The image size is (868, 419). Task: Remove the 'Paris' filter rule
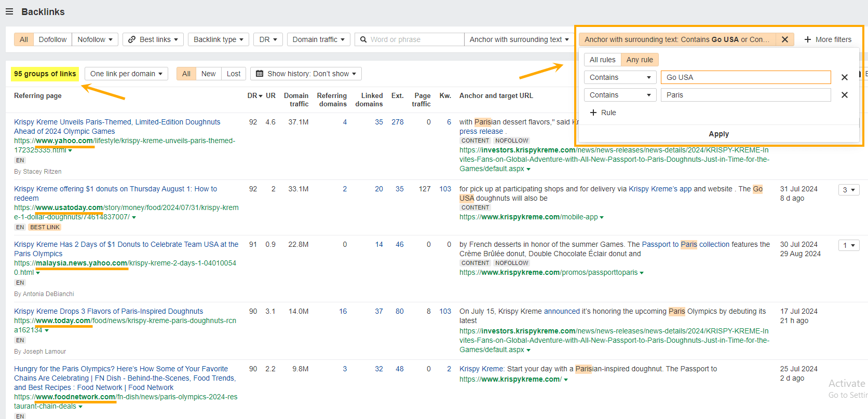pyautogui.click(x=844, y=95)
